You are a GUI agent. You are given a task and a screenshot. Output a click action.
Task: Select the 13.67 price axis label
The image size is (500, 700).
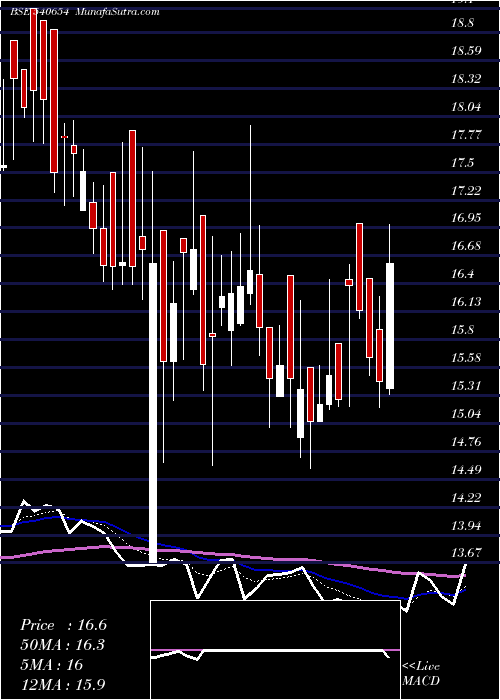(x=466, y=553)
